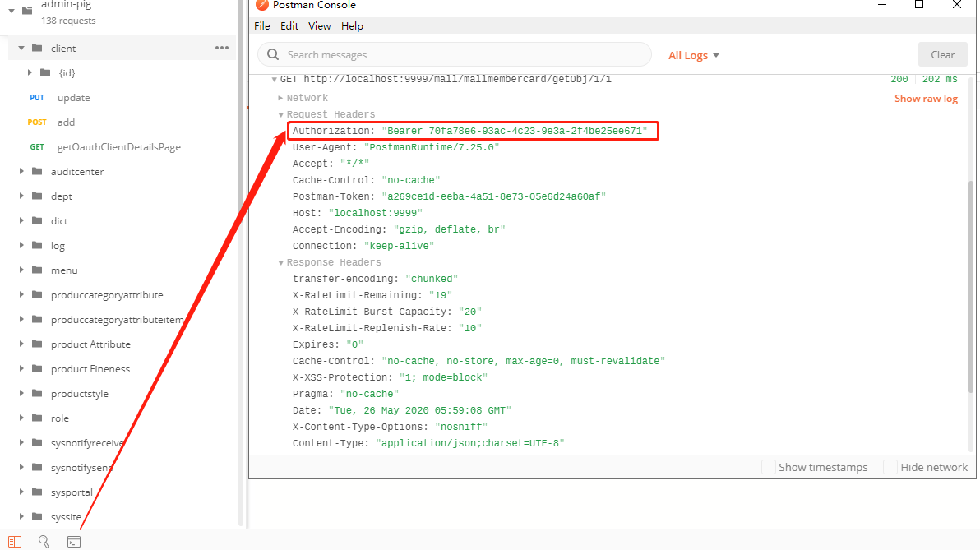The height and width of the screenshot is (550, 980).
Task: Collapse the Request Headers section
Action: 280,114
